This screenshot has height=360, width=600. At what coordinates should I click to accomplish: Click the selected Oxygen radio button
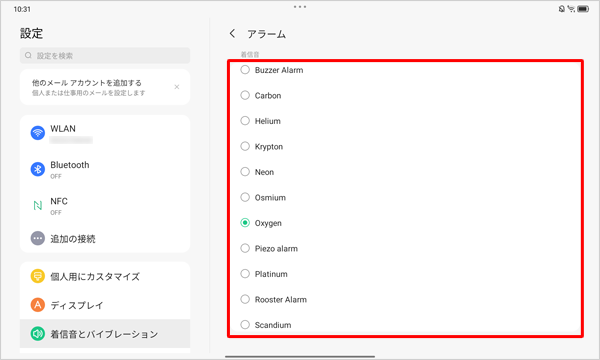click(245, 223)
